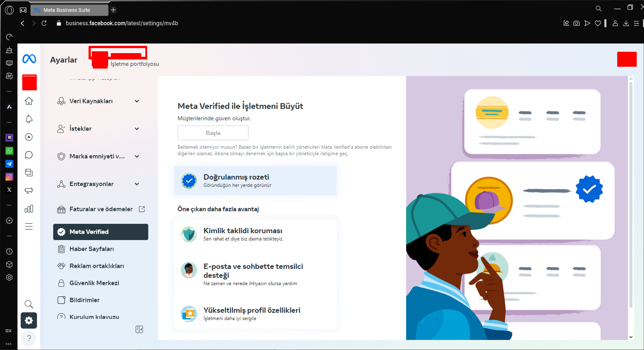This screenshot has height=350, width=644.
Task: Open the Opera GX main menu logo
Action: pos(9,10)
